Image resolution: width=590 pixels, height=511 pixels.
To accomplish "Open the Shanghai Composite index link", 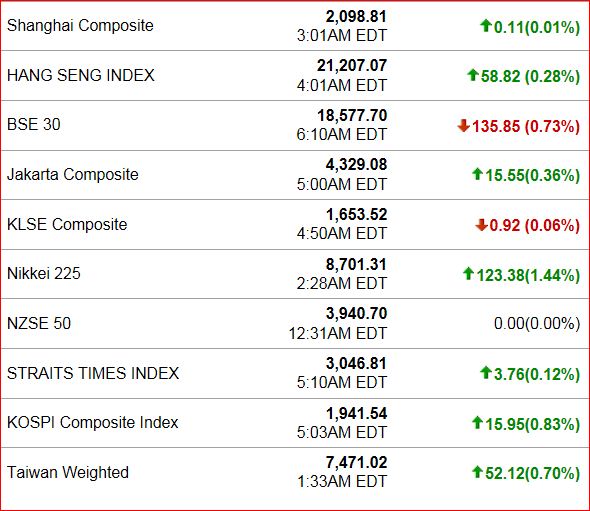I will click(x=80, y=26).
